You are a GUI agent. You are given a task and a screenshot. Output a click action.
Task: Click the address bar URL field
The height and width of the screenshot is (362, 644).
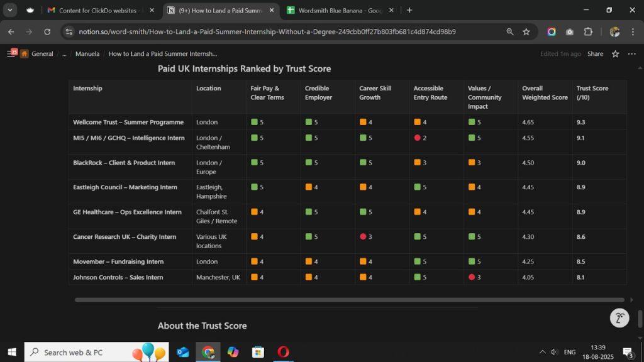pyautogui.click(x=267, y=31)
